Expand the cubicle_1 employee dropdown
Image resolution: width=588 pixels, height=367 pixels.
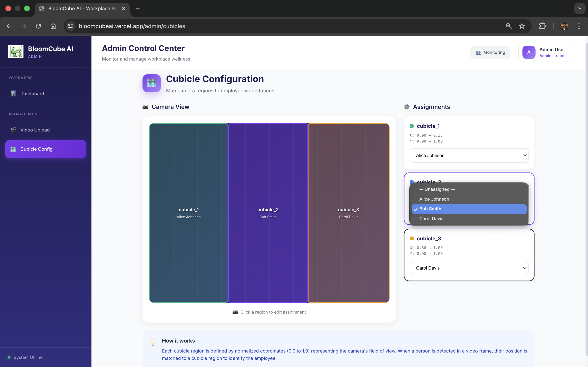[469, 156]
